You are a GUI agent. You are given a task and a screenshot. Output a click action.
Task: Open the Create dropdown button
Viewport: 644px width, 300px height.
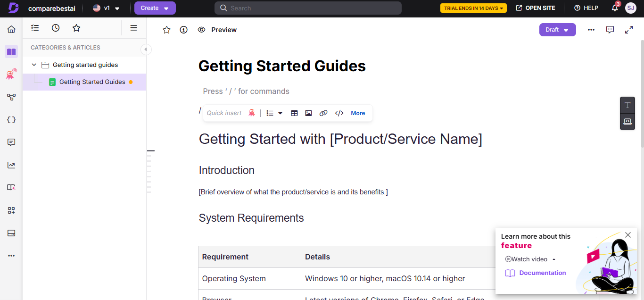pyautogui.click(x=155, y=8)
